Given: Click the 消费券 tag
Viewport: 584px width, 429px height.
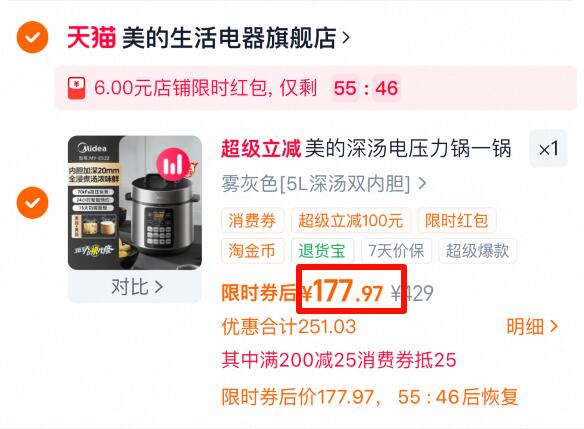Looking at the screenshot, I should [252, 220].
